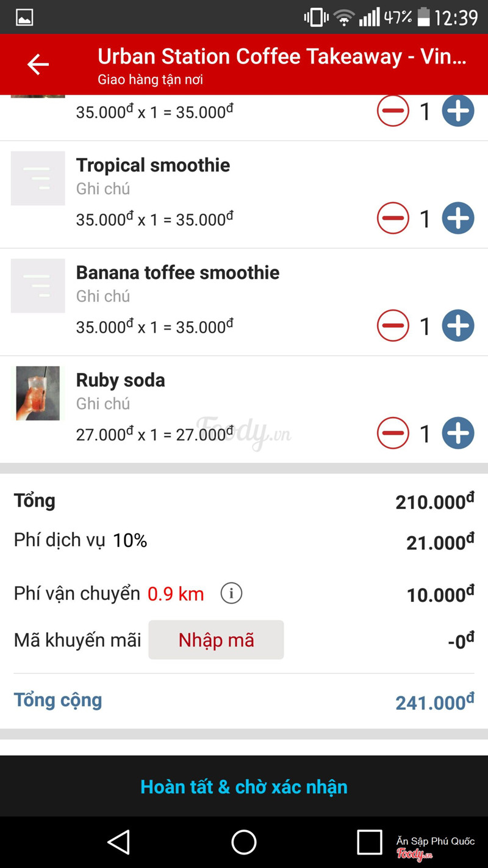488x868 pixels.
Task: Tap the back arrow in the header
Action: [x=38, y=65]
